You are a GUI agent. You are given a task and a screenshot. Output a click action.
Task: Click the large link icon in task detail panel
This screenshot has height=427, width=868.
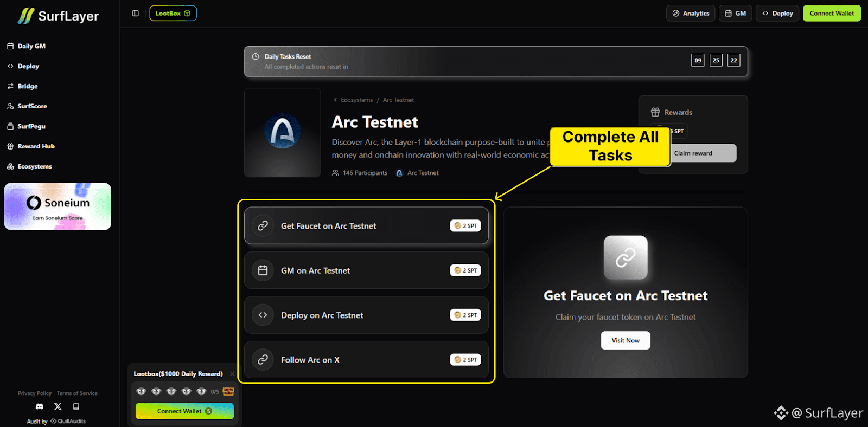(x=626, y=257)
